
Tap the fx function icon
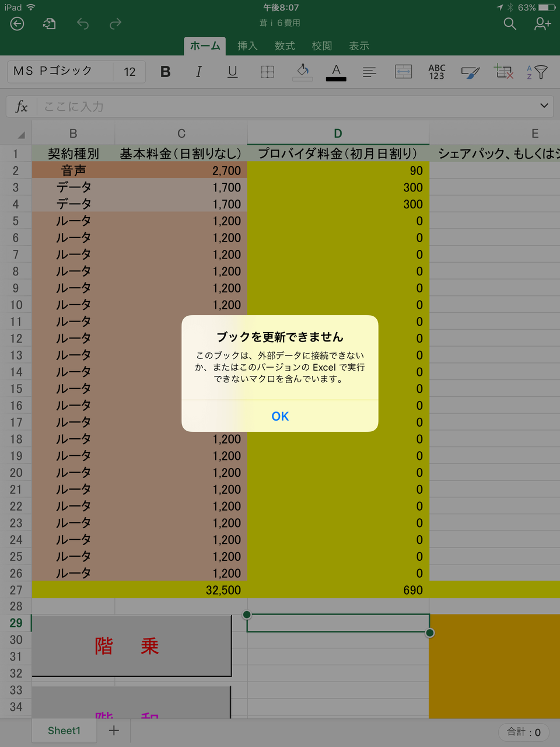point(22,106)
